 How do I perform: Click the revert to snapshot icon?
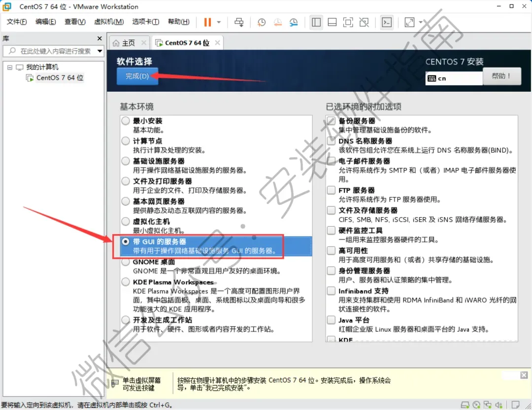[277, 22]
